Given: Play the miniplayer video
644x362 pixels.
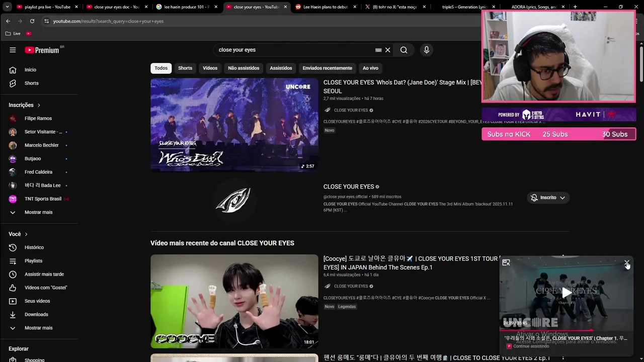Looking at the screenshot, I should tap(567, 293).
